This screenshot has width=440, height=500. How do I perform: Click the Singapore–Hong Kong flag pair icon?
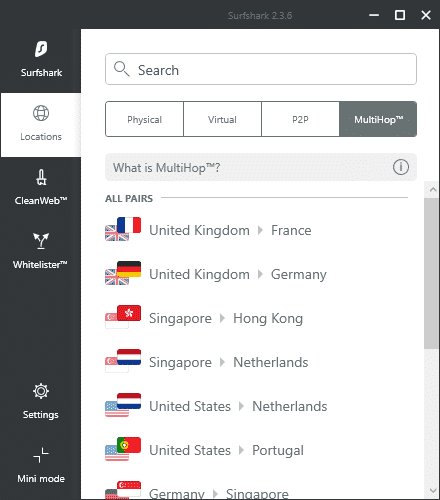coord(123,317)
